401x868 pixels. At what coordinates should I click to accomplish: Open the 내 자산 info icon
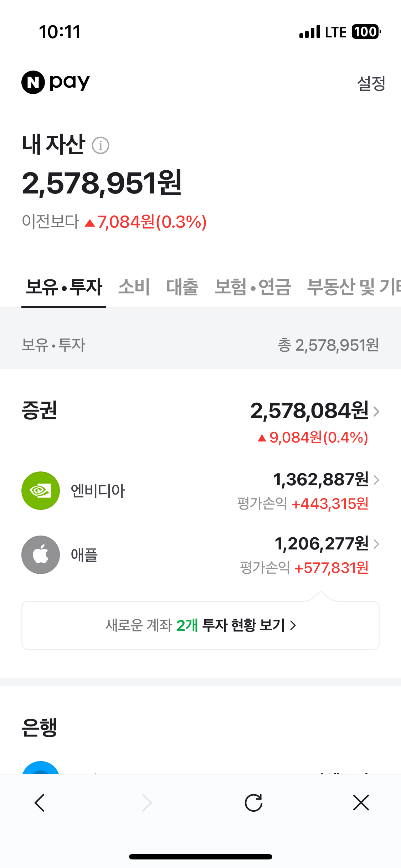(x=101, y=145)
